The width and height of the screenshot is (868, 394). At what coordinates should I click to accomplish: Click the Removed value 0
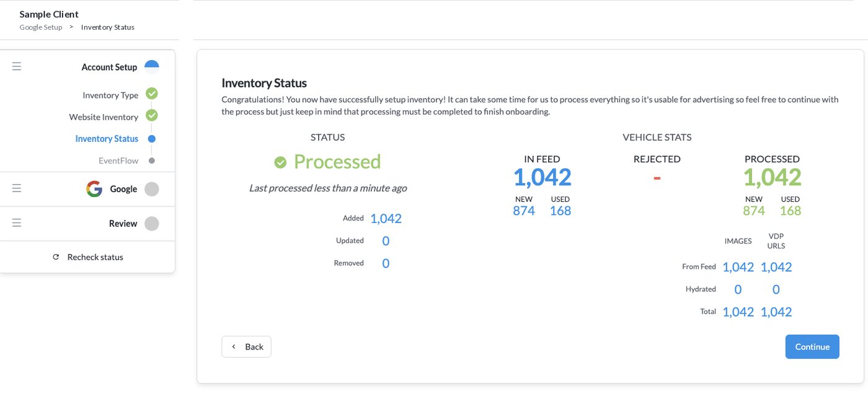386,263
